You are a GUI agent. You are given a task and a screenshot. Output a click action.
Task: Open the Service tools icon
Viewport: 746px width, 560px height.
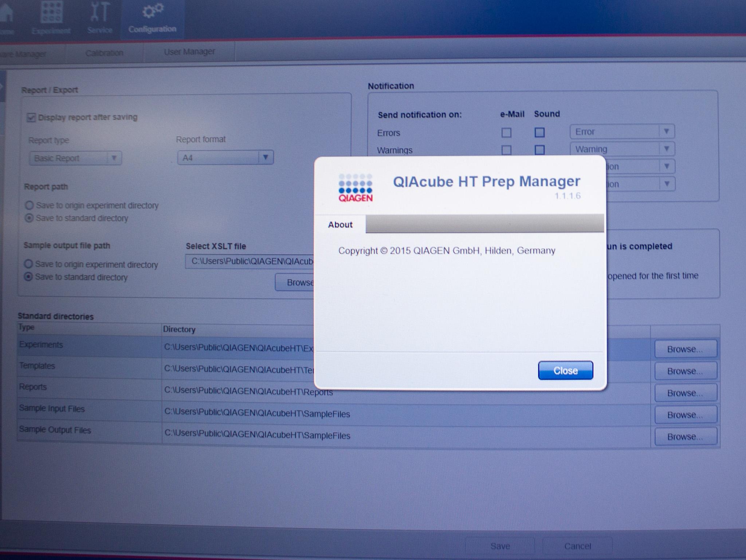pyautogui.click(x=99, y=12)
